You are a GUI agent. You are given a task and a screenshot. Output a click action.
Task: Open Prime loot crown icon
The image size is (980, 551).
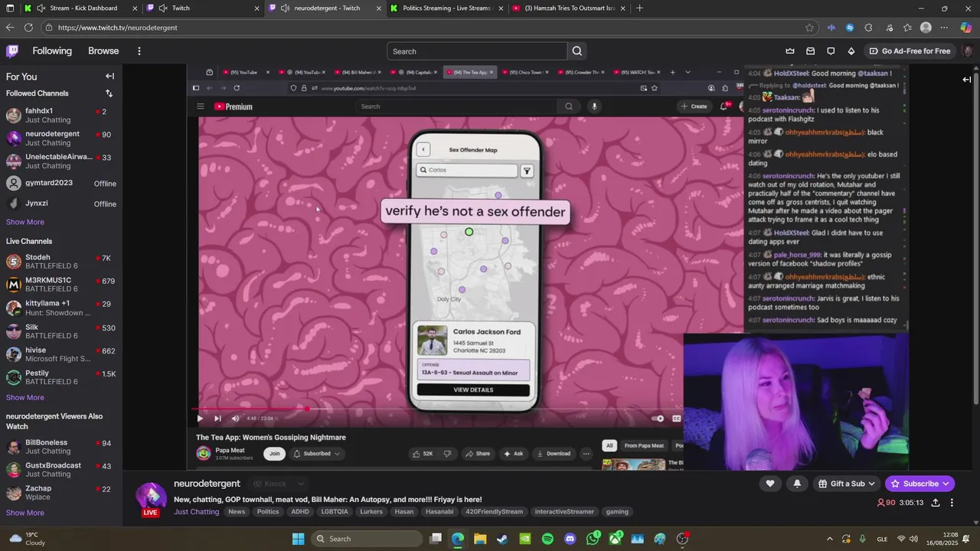pos(790,51)
